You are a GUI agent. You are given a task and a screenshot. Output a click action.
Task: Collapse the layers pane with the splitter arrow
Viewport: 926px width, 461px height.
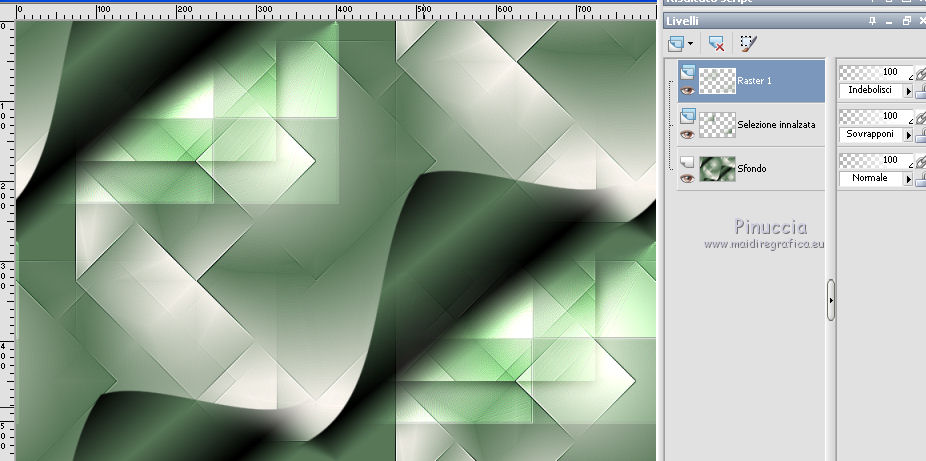831,300
